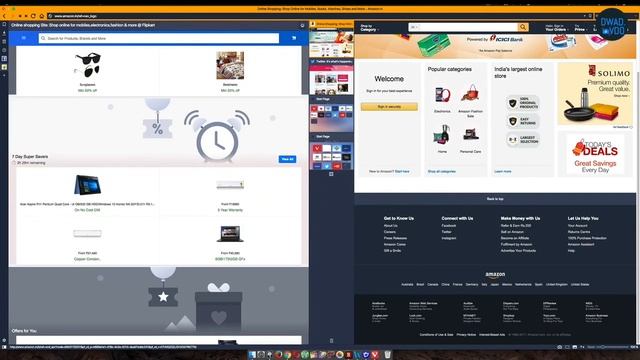Open Vivaldi settings gear at sidebar bottom
This screenshot has width=640, height=360.
pyautogui.click(x=4, y=340)
